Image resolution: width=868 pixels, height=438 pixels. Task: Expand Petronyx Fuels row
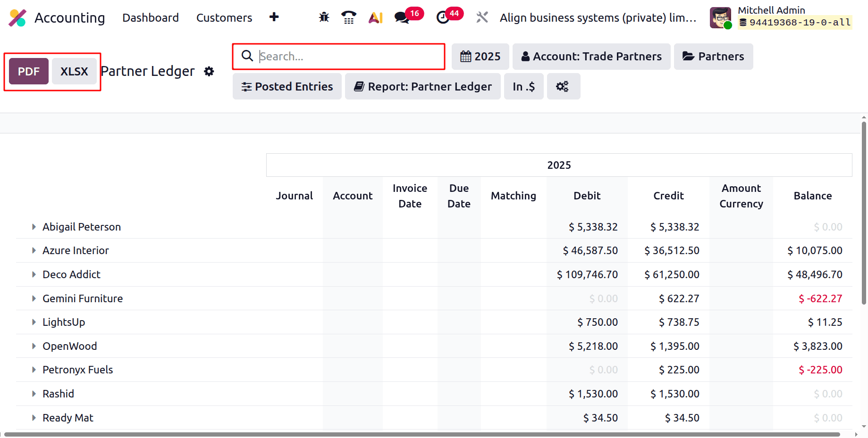(34, 370)
